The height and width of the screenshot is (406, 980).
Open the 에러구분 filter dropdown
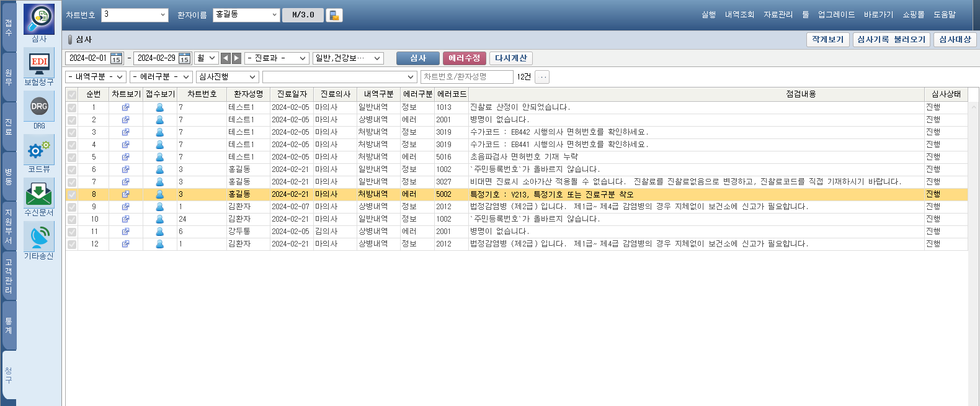point(160,77)
